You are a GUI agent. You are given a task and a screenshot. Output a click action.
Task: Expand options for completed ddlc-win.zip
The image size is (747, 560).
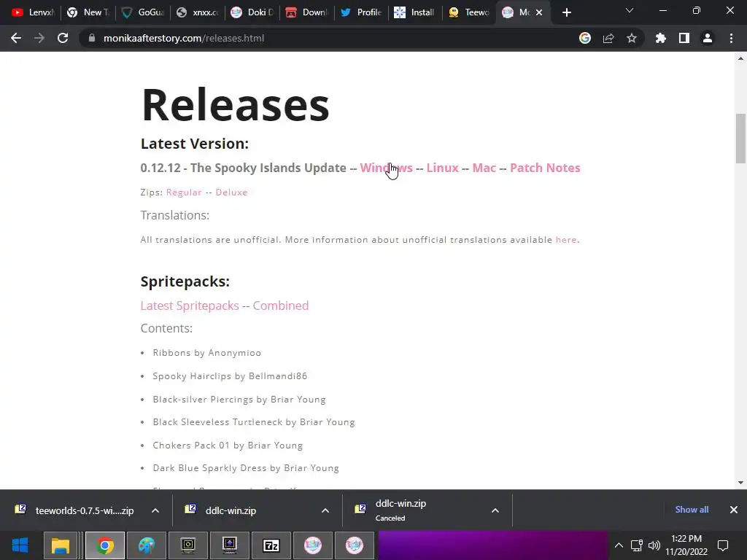tap(325, 510)
